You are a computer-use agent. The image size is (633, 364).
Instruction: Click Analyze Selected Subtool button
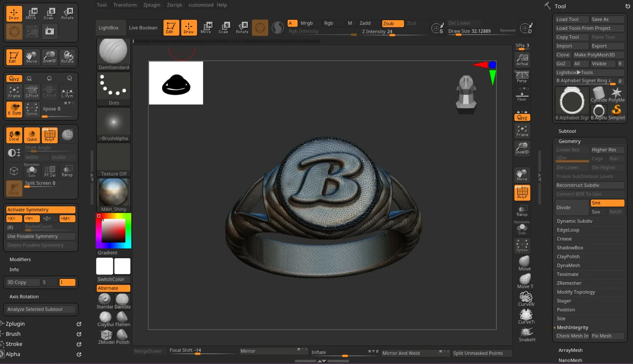[41, 309]
